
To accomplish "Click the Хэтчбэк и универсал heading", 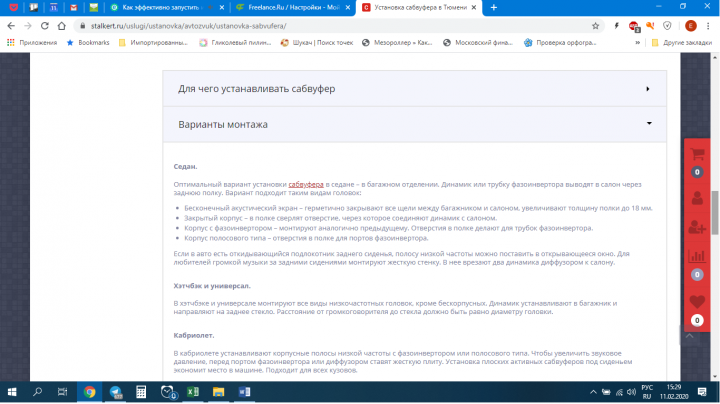I will coord(212,286).
